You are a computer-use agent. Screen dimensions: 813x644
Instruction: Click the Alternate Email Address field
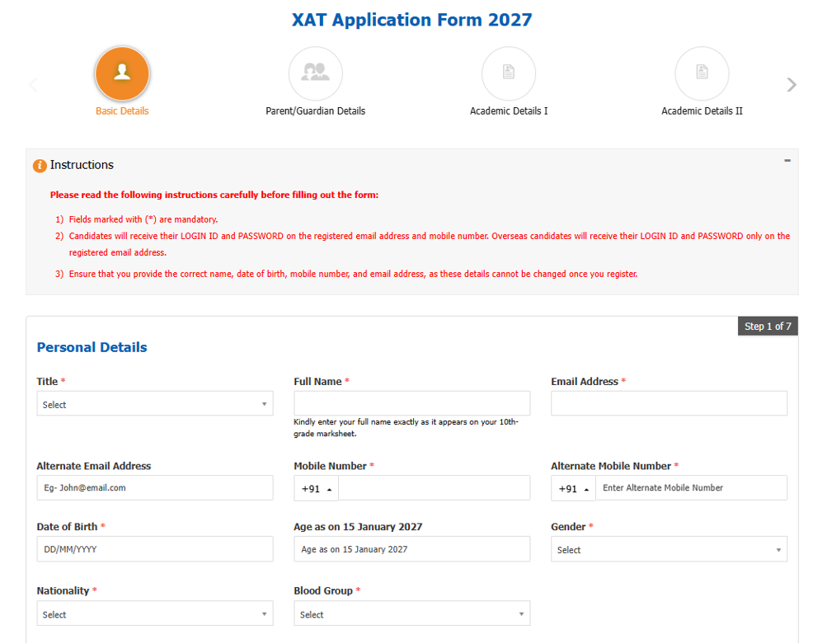155,488
